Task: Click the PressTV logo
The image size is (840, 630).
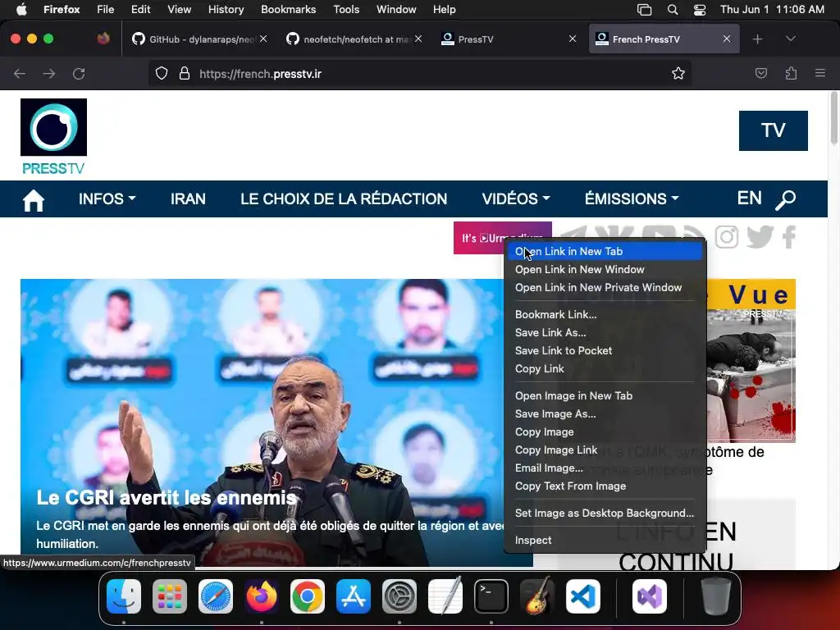Action: pos(53,137)
